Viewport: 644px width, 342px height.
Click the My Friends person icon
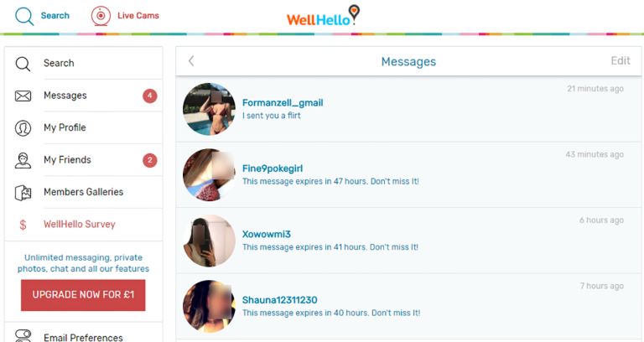pyautogui.click(x=23, y=160)
